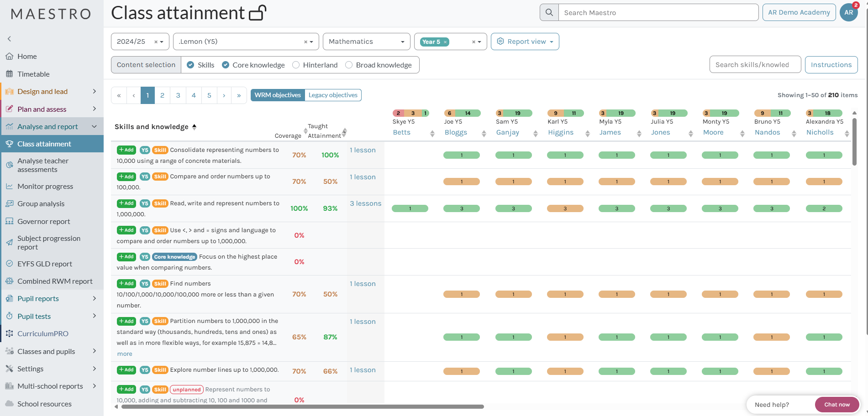This screenshot has width=868, height=416.
Task: Click the Home icon in sidebar
Action: (x=9, y=57)
